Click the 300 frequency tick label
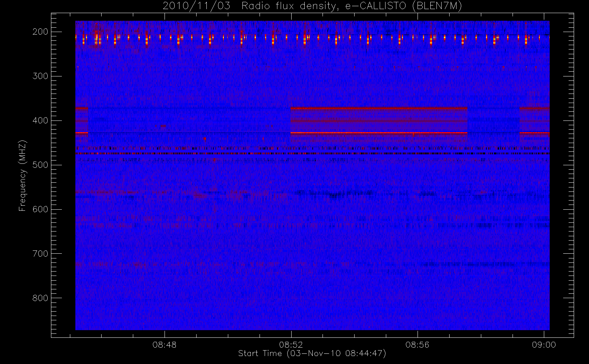The width and height of the screenshot is (589, 364). [40, 76]
